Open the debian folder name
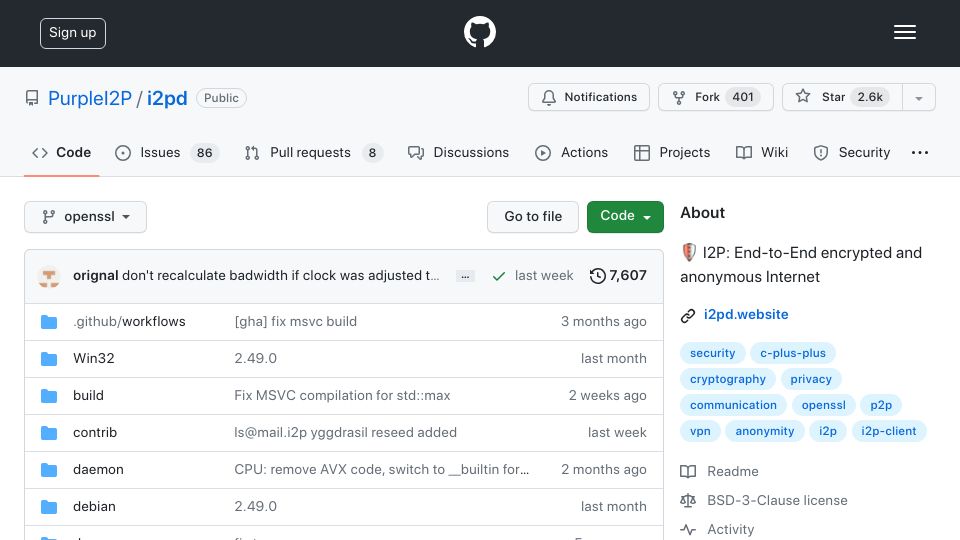 coord(94,506)
